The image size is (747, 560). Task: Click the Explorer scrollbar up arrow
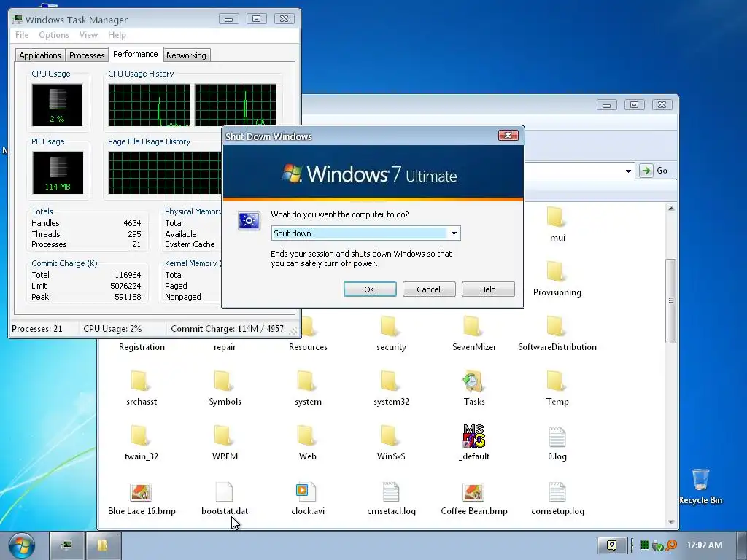(x=671, y=209)
